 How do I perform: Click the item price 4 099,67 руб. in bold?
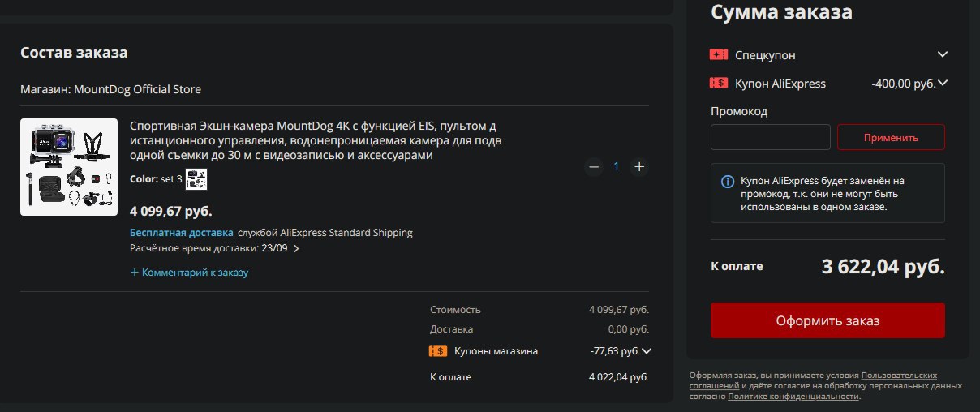171,212
